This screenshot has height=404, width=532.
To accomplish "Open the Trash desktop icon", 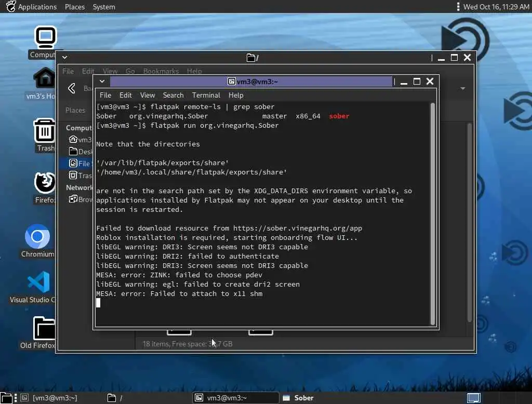I will tap(45, 130).
